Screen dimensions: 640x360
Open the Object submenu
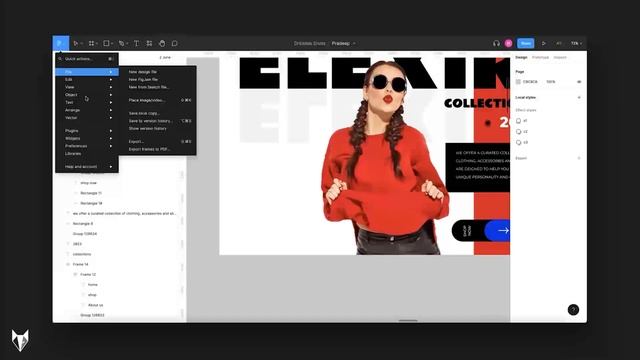[87, 95]
